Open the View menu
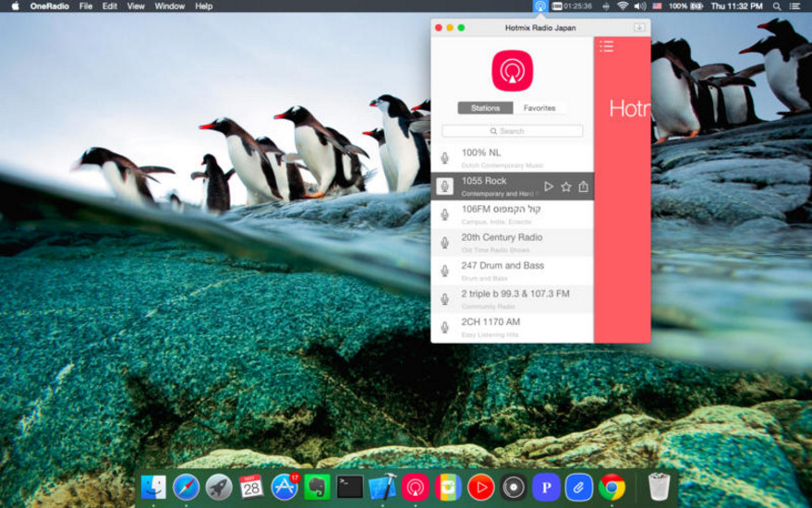Image resolution: width=812 pixels, height=508 pixels. 136,6
